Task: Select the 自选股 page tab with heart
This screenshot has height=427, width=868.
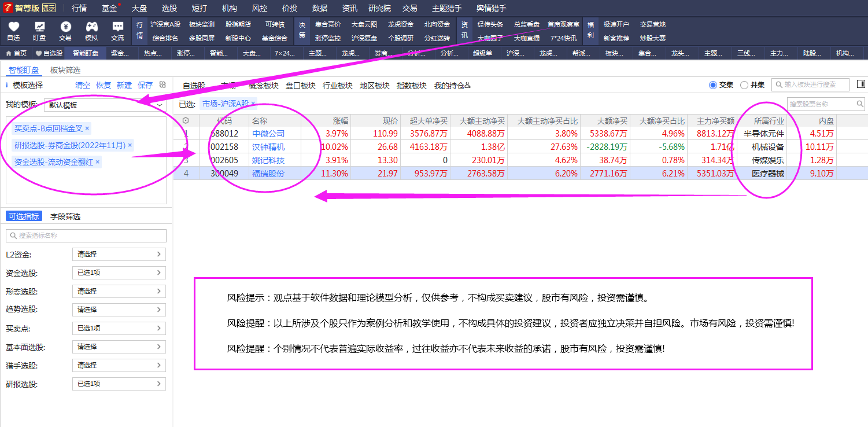Action: [x=49, y=53]
